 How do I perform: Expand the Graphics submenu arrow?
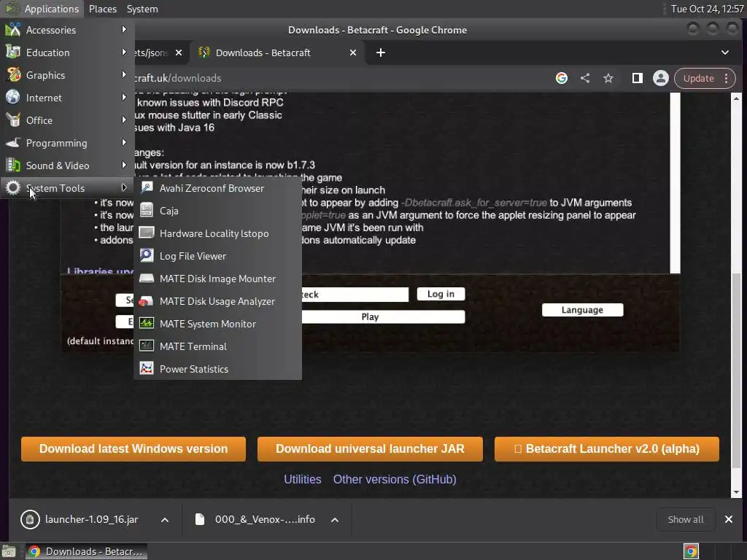pyautogui.click(x=124, y=75)
